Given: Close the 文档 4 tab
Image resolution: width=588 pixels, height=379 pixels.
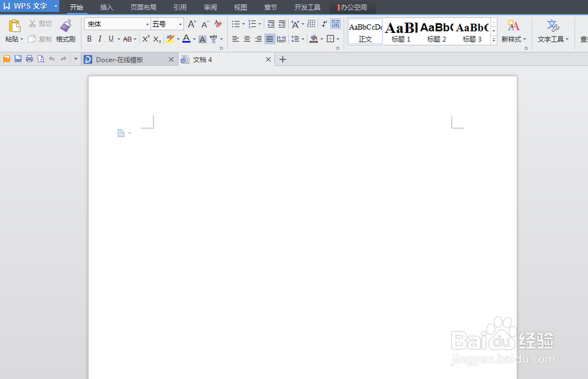Looking at the screenshot, I should (x=268, y=59).
